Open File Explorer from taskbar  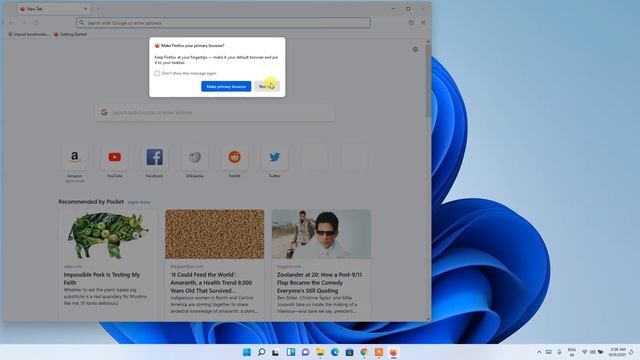320,352
